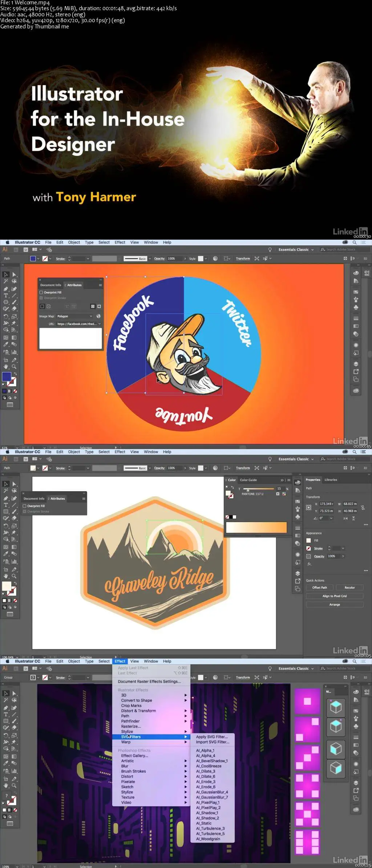Open Layers panel icon in Facebook frame right dock

click(x=356, y=364)
